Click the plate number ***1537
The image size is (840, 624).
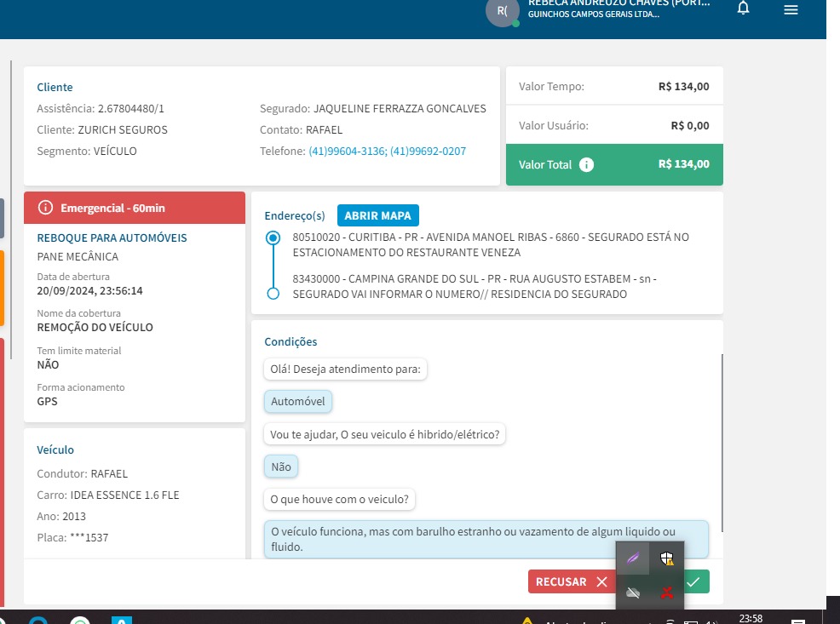pyautogui.click(x=89, y=538)
